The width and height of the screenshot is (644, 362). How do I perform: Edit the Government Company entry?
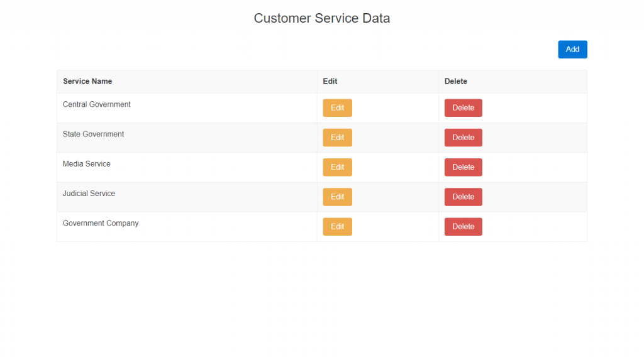pyautogui.click(x=337, y=227)
